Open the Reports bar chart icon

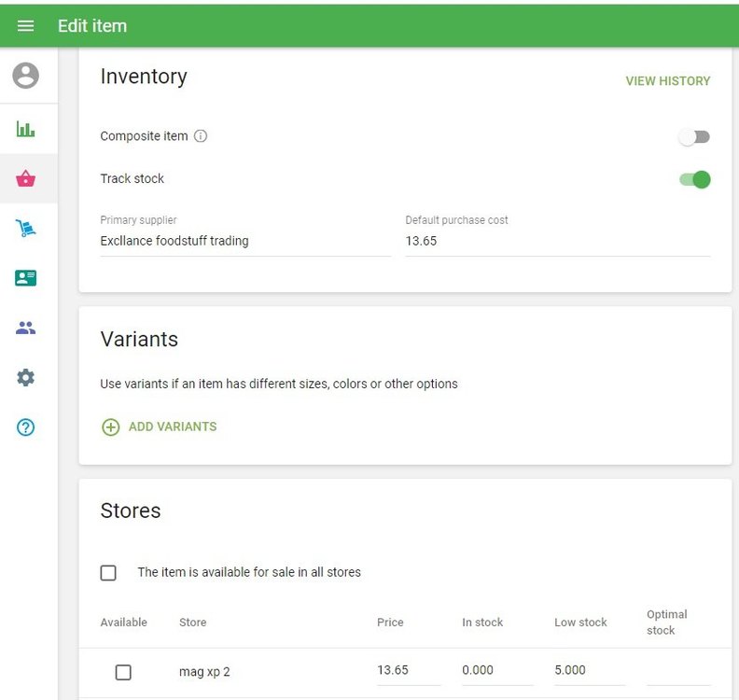pyautogui.click(x=26, y=130)
